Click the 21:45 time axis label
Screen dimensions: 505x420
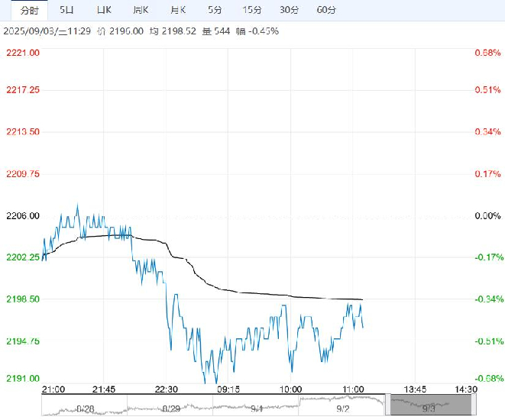coord(104,389)
